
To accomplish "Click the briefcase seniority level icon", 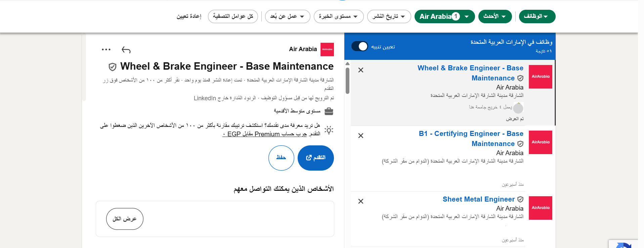I will tap(329, 111).
